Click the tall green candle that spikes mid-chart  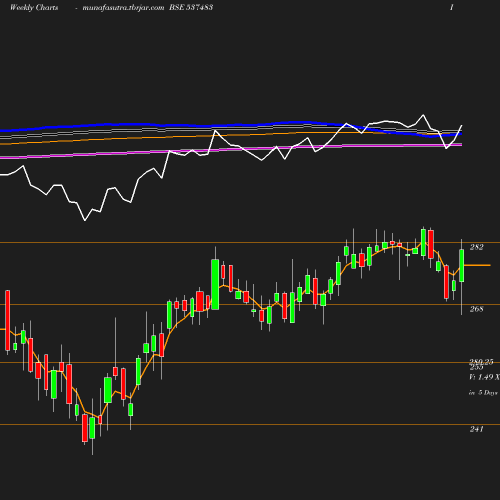click(215, 284)
